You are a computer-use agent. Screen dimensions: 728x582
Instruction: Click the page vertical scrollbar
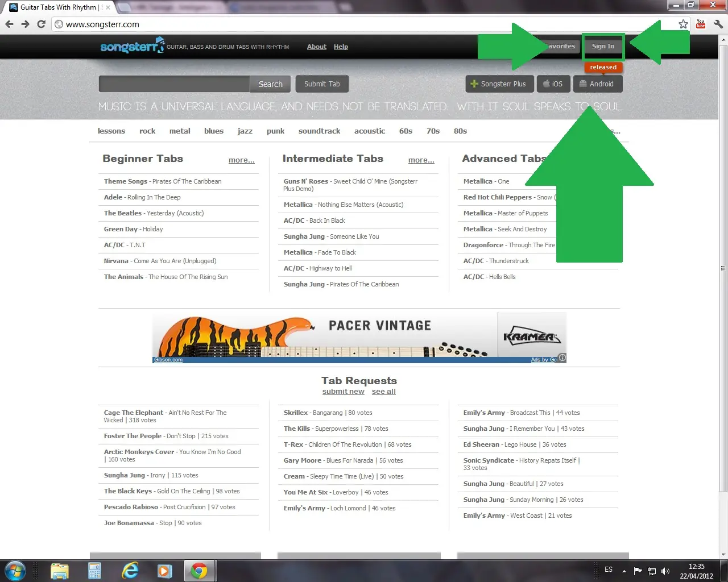(x=723, y=267)
